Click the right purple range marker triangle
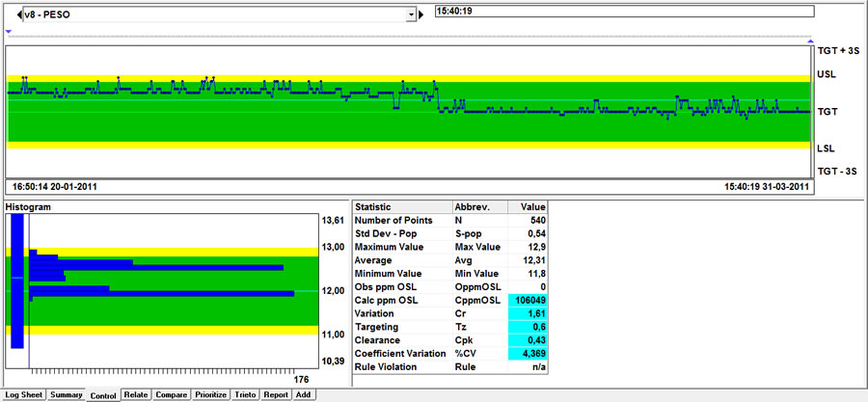The width and height of the screenshot is (868, 402). (x=810, y=41)
